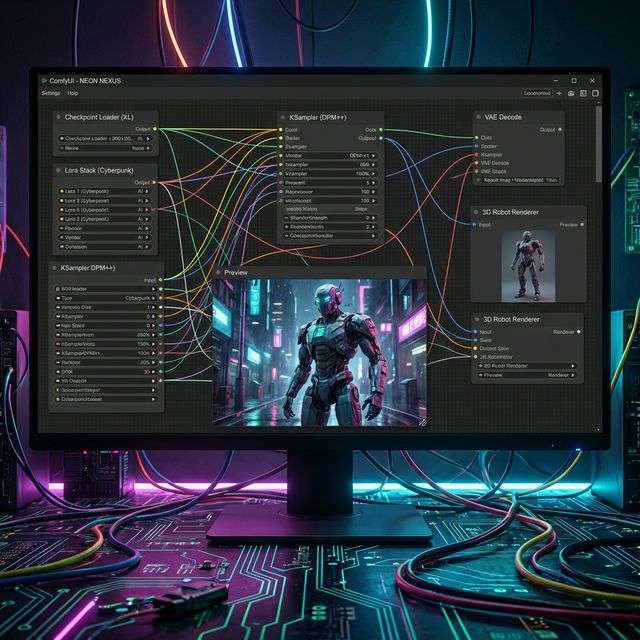Adjust the 150% value slider in left KSampler

pos(106,344)
